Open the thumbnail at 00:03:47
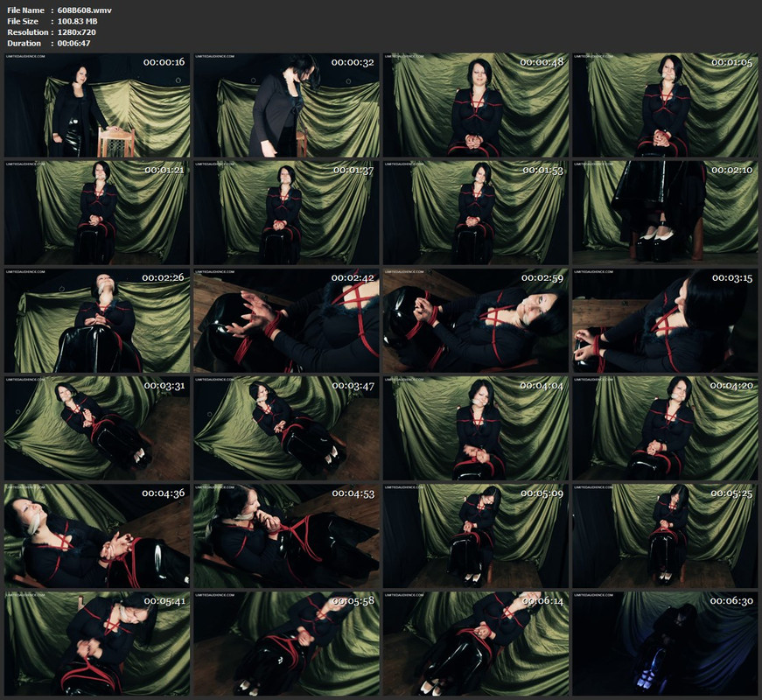Image resolution: width=762 pixels, height=700 pixels. (286, 428)
